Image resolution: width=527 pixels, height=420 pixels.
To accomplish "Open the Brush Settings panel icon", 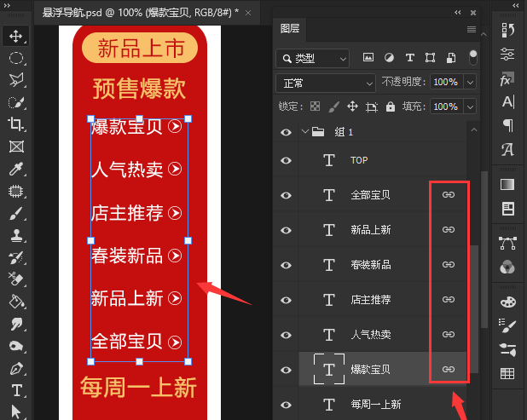I will [507, 325].
